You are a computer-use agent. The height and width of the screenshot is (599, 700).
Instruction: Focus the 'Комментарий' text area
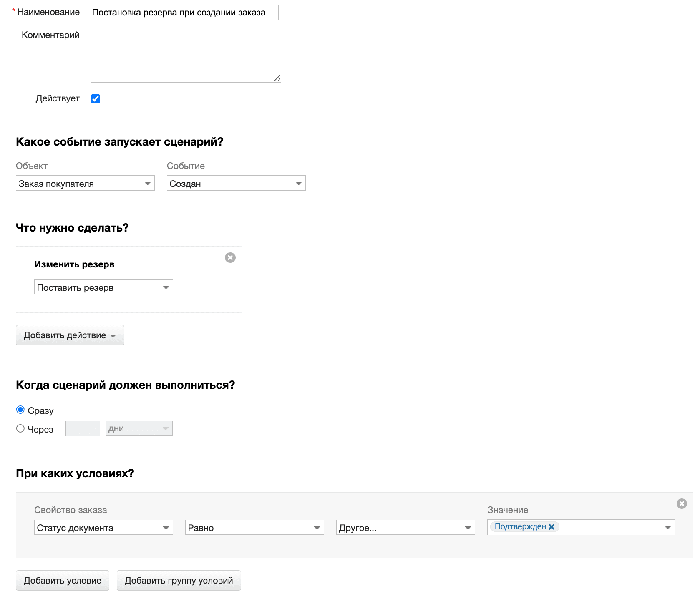click(x=186, y=55)
